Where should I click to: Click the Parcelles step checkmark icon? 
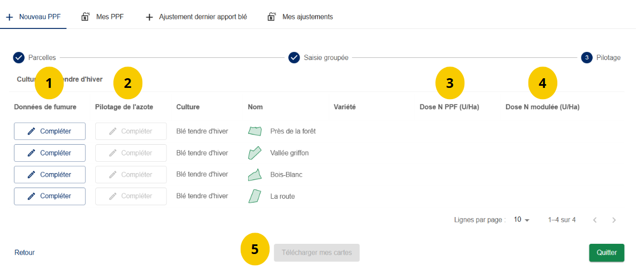tap(19, 57)
